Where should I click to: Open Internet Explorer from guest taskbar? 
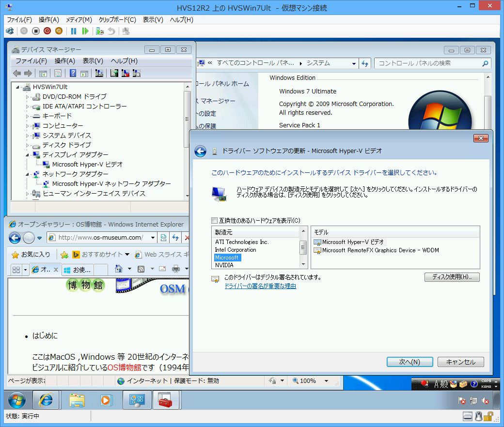point(46,400)
